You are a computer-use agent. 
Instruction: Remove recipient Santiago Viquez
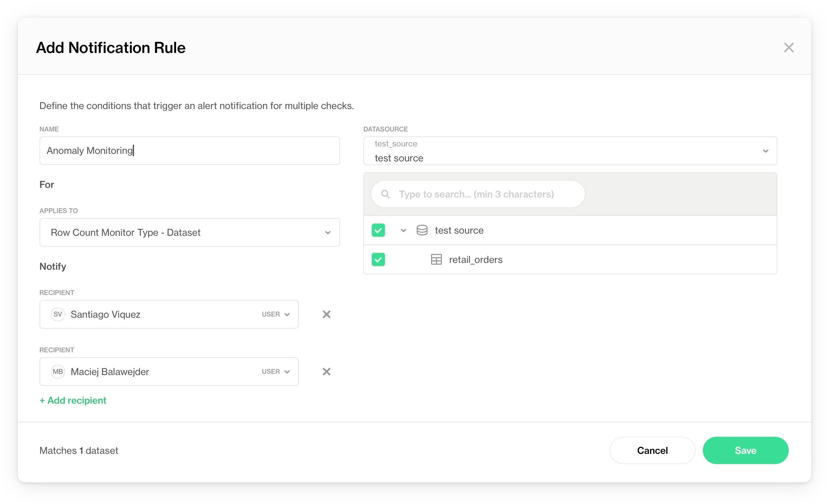(326, 314)
